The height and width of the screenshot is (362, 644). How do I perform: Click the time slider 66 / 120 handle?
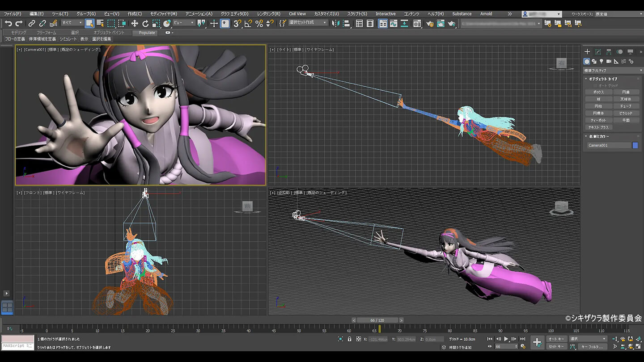point(377,320)
